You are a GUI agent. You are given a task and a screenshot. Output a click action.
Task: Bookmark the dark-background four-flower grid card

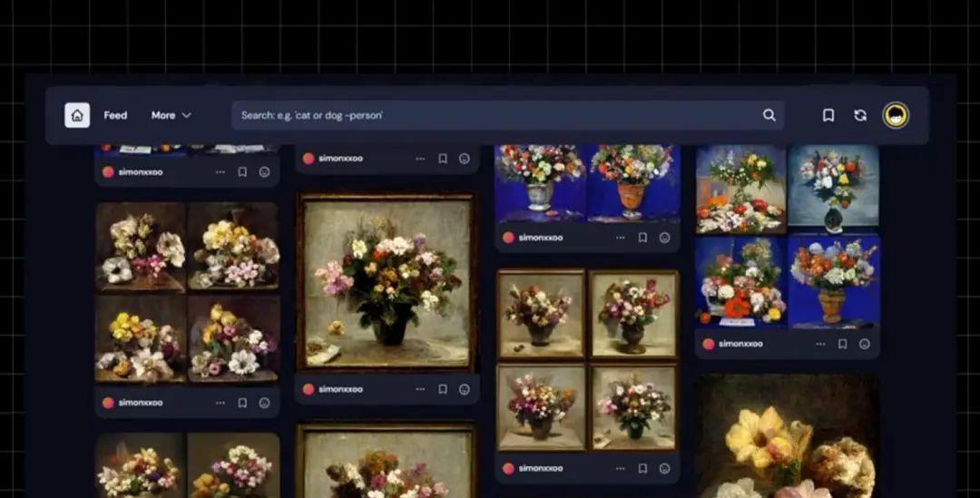(242, 403)
